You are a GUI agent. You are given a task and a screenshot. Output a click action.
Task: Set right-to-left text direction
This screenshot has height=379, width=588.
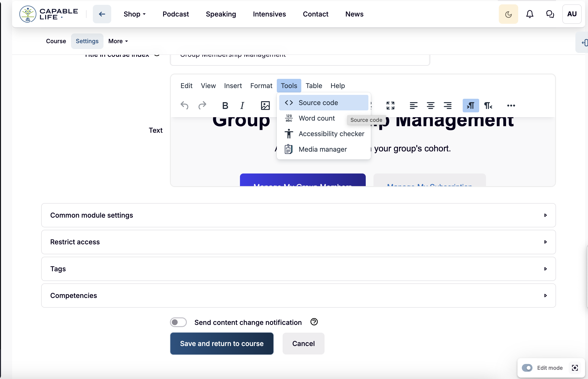pos(488,106)
